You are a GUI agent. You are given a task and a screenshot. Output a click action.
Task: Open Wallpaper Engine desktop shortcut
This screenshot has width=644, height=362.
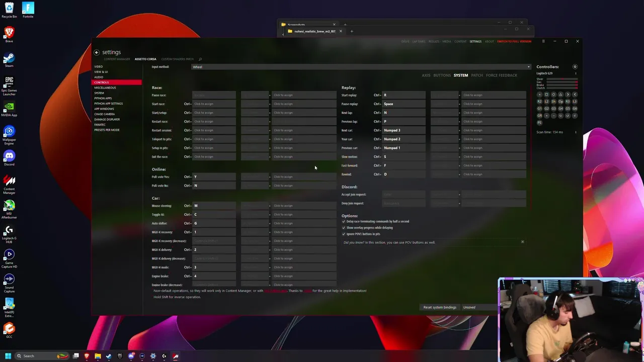9,136
